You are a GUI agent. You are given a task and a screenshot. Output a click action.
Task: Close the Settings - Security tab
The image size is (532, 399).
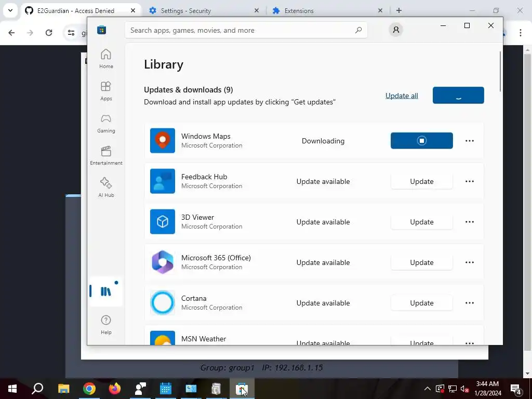pyautogui.click(x=257, y=10)
